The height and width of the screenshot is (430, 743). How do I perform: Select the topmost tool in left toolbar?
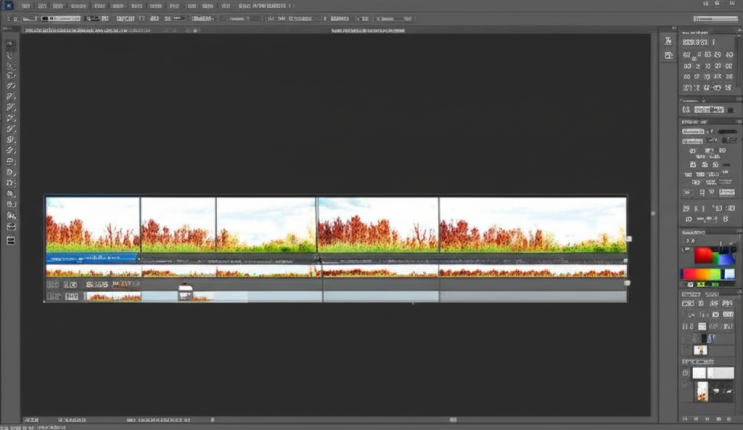(11, 45)
